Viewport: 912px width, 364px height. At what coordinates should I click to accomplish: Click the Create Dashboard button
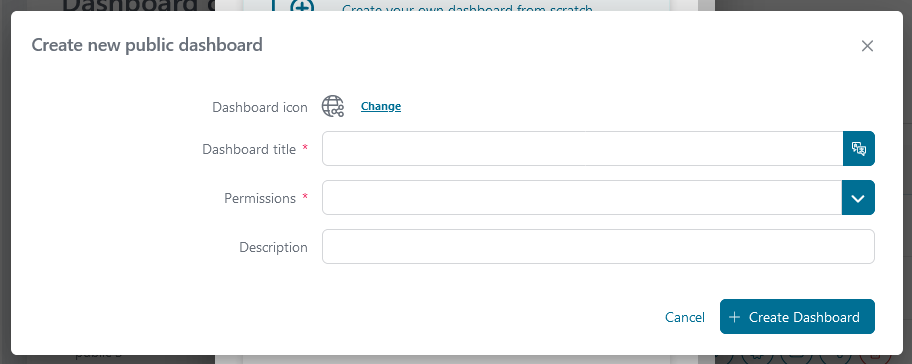797,316
